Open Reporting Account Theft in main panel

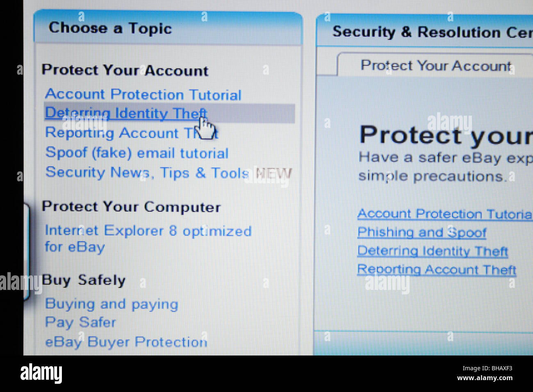(x=437, y=270)
